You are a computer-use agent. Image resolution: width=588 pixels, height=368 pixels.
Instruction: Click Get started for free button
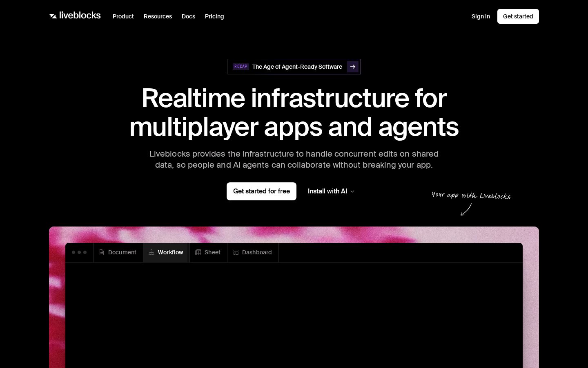[261, 191]
